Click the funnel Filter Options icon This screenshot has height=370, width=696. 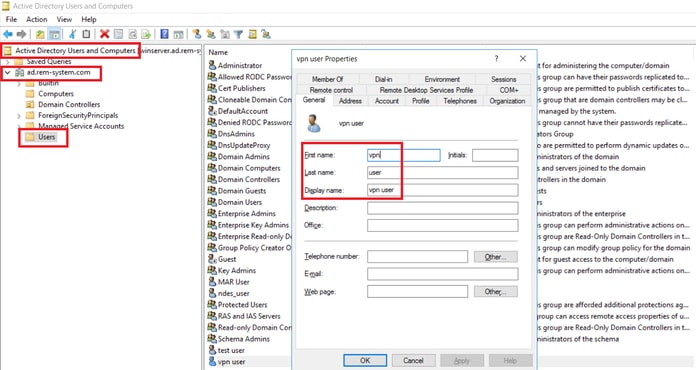click(x=238, y=34)
